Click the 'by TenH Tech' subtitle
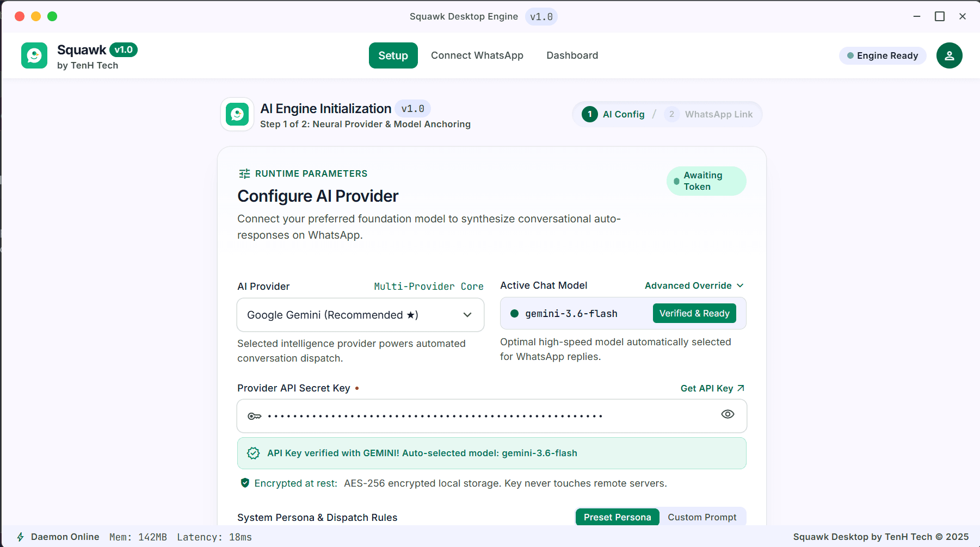 point(88,65)
